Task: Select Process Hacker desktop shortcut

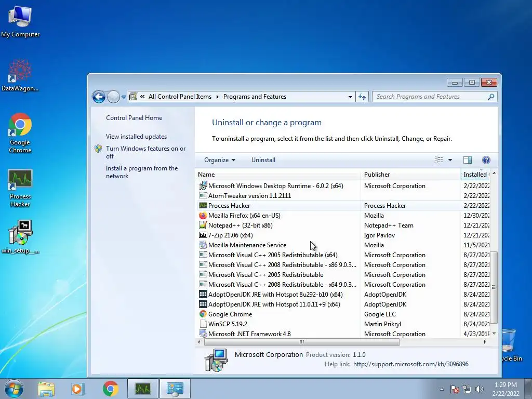Action: (x=20, y=188)
